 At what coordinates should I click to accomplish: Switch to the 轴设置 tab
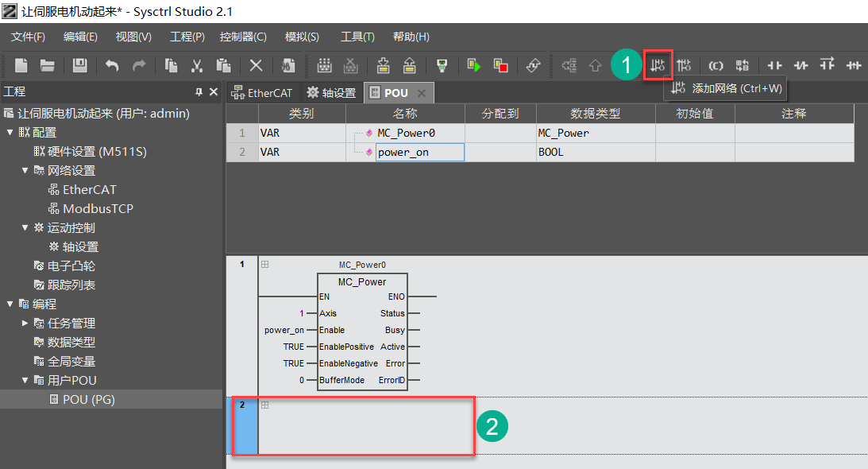[x=332, y=92]
